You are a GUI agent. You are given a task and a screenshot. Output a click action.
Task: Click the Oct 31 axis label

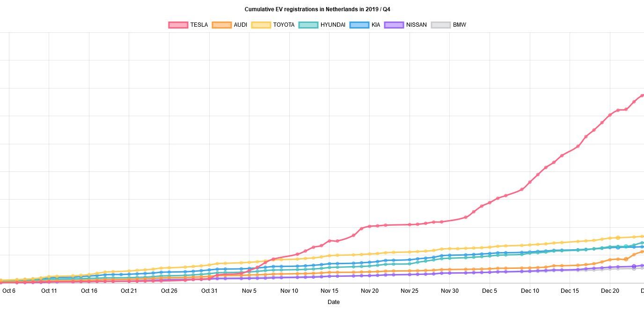click(209, 291)
